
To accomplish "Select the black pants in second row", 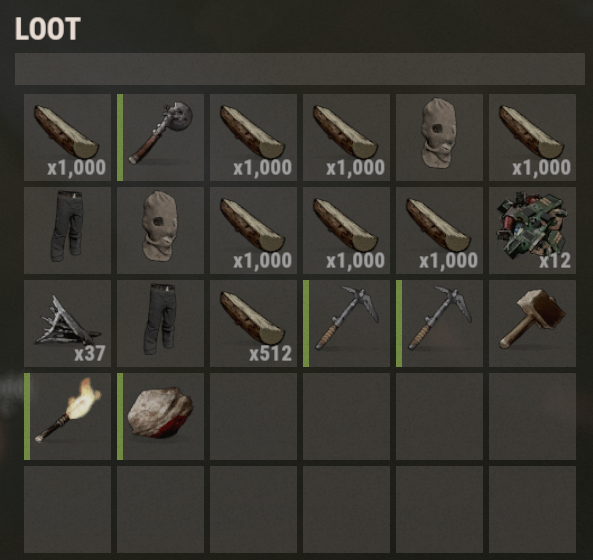I will [67, 230].
